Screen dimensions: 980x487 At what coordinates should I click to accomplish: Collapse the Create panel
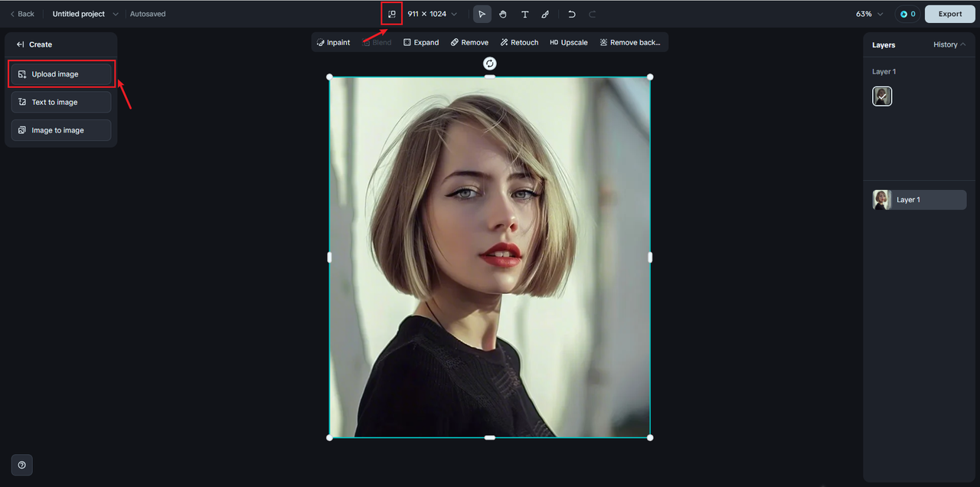[x=21, y=44]
